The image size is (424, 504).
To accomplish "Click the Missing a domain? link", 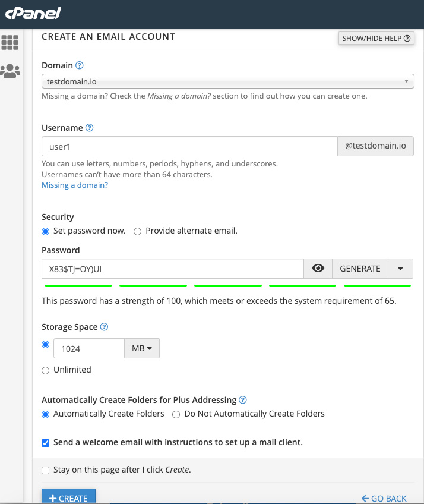I will [x=75, y=185].
